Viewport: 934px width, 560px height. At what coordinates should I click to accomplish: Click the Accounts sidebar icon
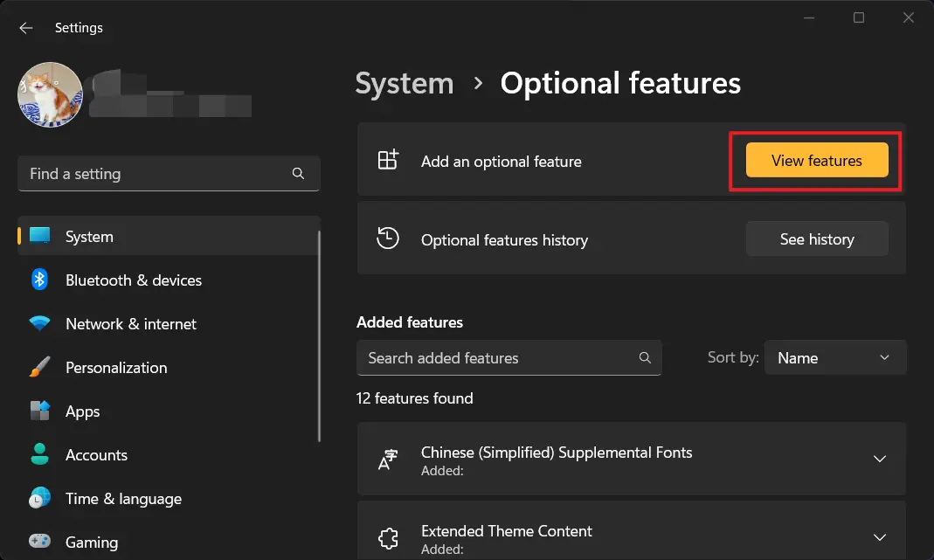40,454
